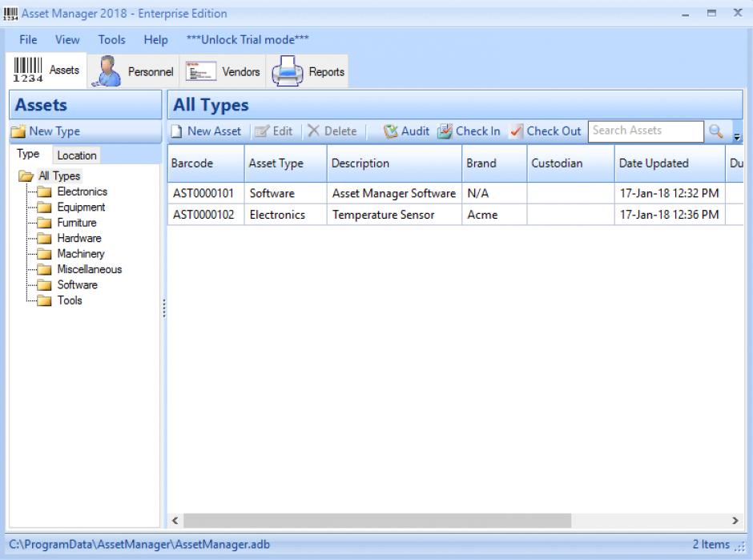Click the Equipment folder icon
The height and width of the screenshot is (560, 753).
(44, 207)
